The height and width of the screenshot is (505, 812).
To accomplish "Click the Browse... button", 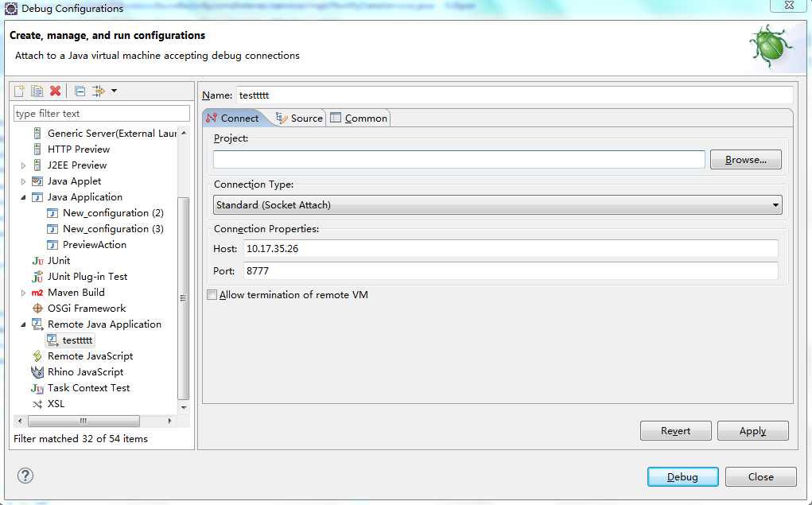I will click(x=746, y=160).
